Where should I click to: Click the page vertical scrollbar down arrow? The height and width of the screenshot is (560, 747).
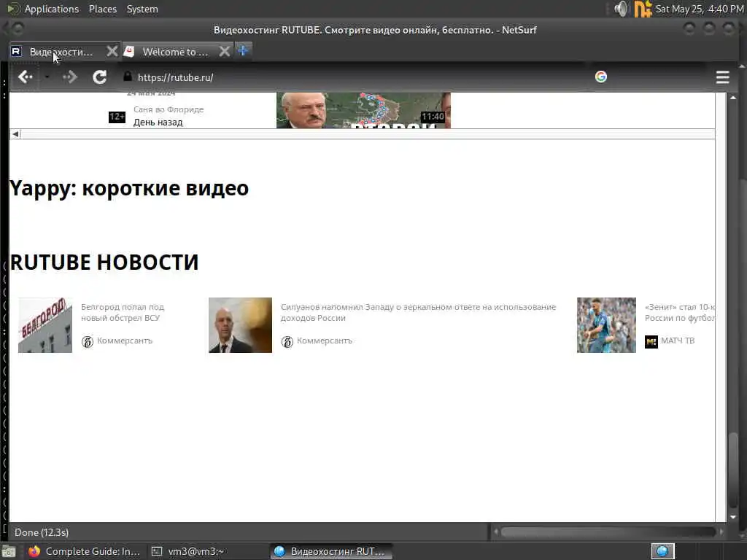[732, 517]
